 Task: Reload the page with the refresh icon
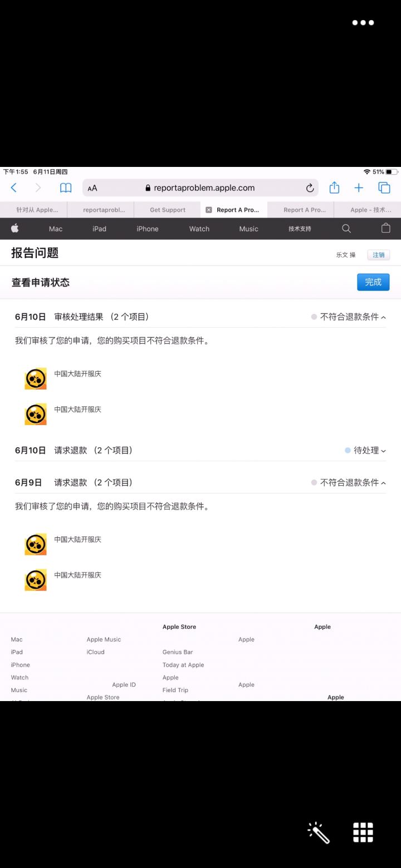310,188
